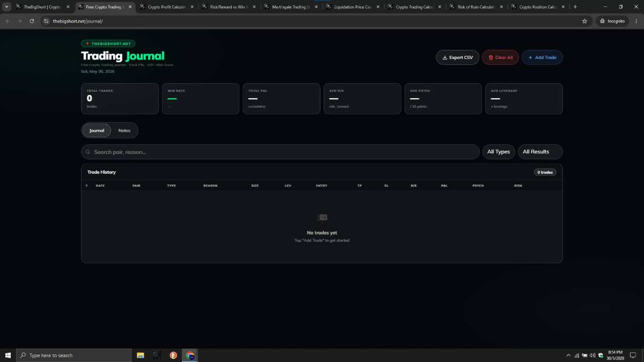Switch to Martingale Trading browser tab
The image size is (644, 362).
click(290, 7)
